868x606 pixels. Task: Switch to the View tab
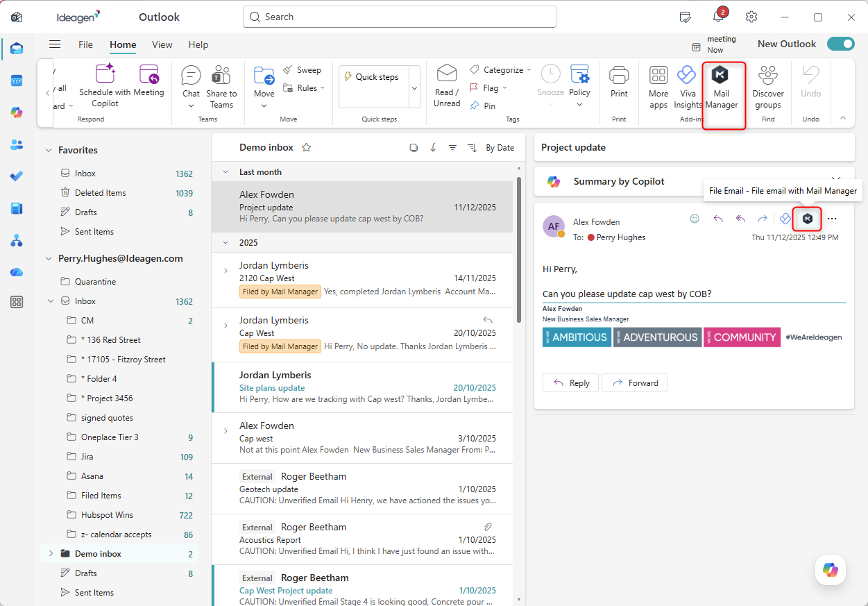(x=162, y=44)
